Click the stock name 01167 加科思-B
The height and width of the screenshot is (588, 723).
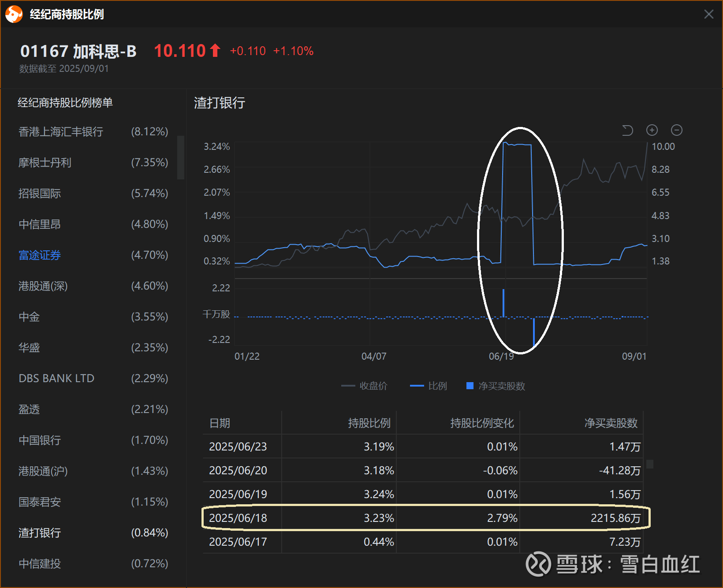[78, 51]
